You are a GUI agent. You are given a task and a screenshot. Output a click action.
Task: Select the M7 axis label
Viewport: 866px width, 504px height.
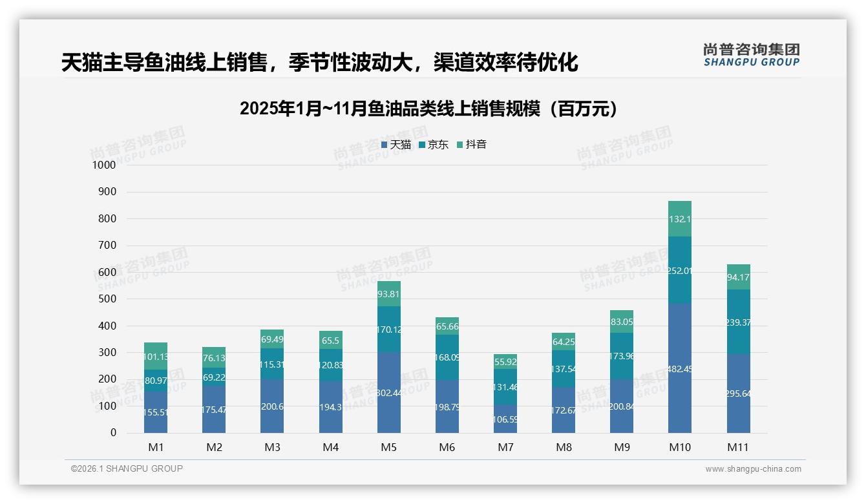click(506, 446)
